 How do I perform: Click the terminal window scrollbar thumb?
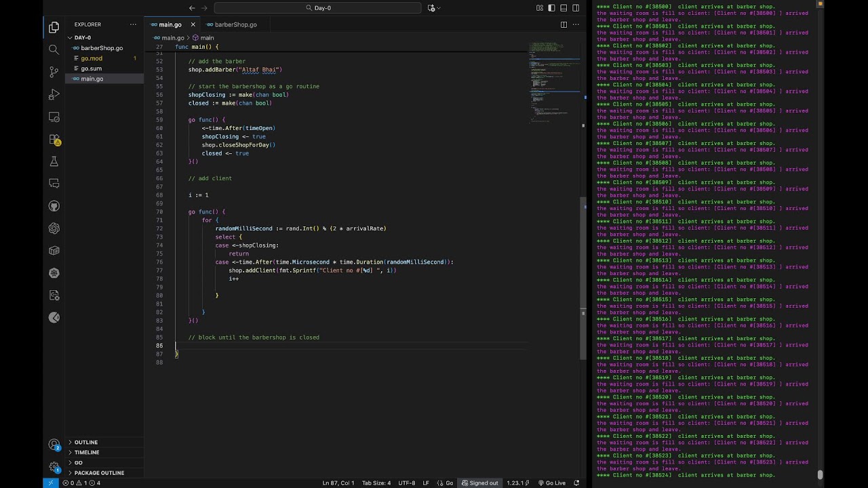(820, 474)
